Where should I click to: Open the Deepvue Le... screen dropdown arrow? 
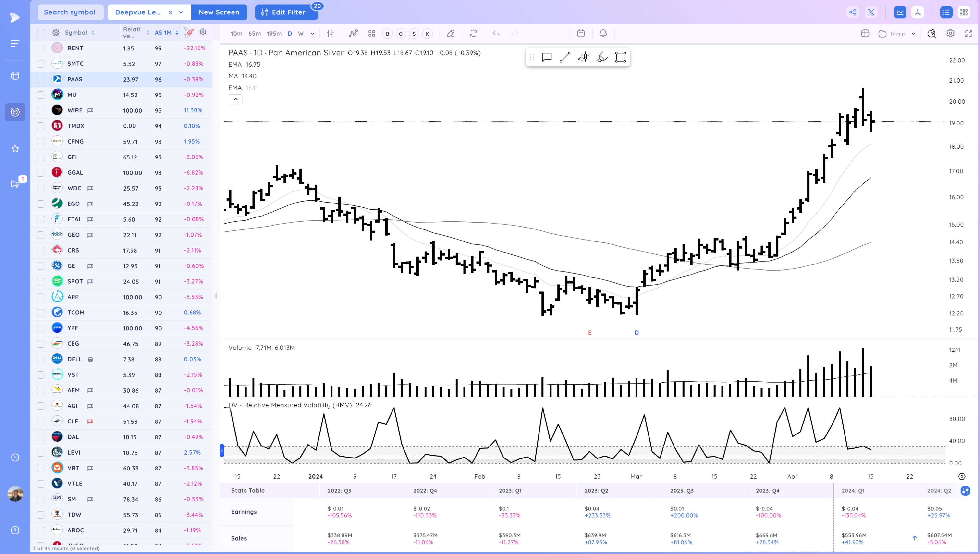pos(181,12)
